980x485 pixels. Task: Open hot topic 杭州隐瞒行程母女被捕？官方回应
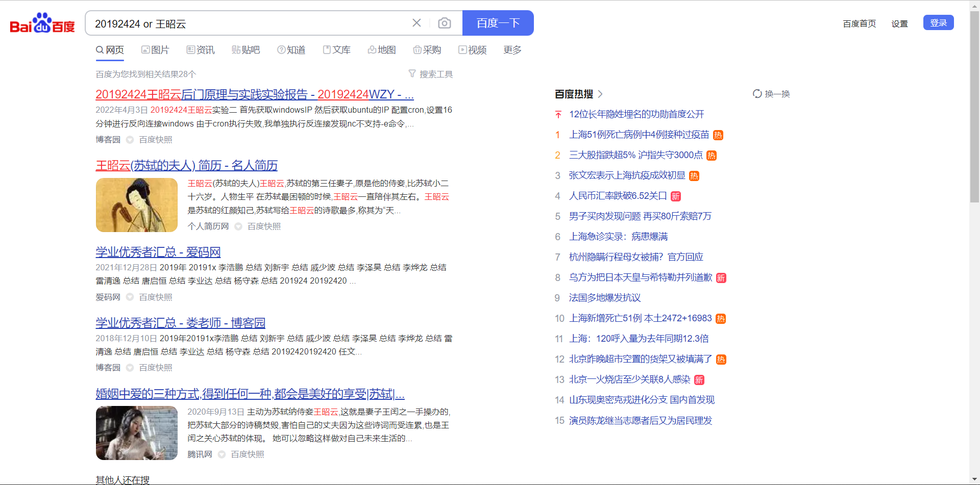click(x=636, y=257)
